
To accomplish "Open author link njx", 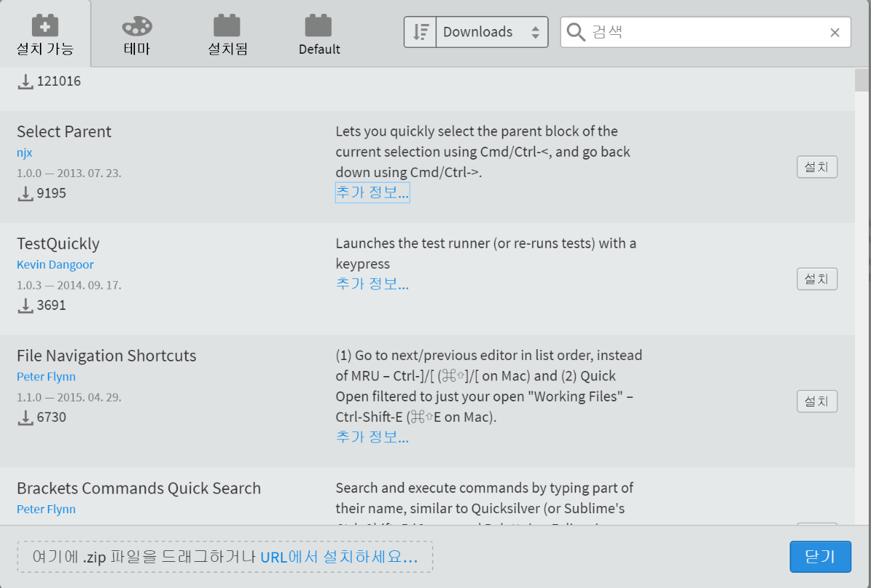I will (25, 152).
